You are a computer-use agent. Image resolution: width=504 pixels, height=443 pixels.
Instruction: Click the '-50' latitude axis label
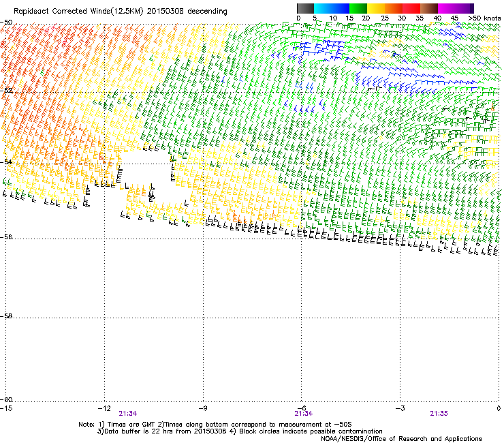(6, 22)
